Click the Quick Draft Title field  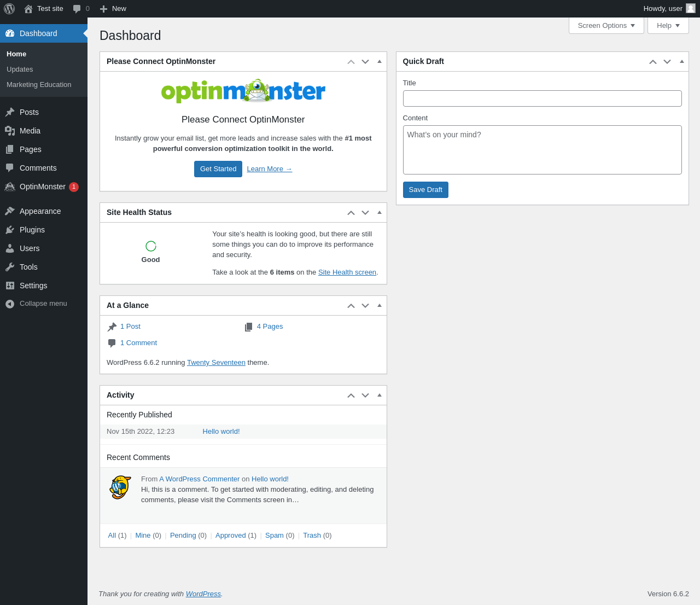click(x=542, y=98)
